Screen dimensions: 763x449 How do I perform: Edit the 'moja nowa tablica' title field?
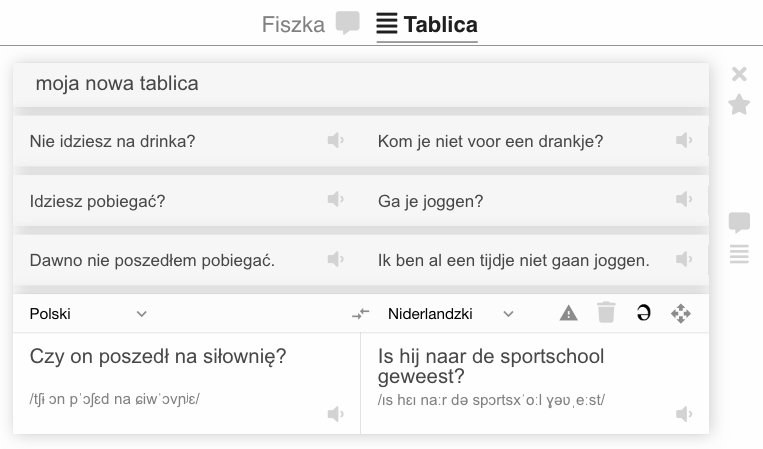[361, 84]
